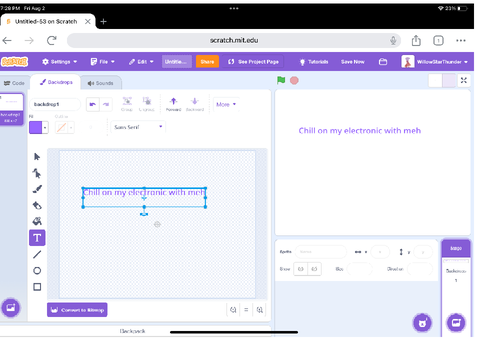The width and height of the screenshot is (480, 360).
Task: Expand the Sans Serif font dropdown
Action: (138, 127)
